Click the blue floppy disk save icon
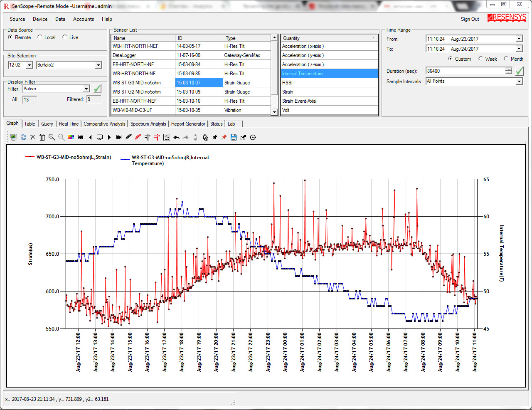 [x=234, y=137]
